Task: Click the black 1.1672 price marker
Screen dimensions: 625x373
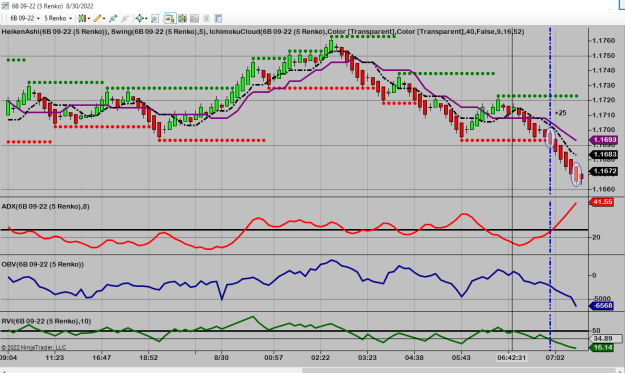Action: point(604,171)
